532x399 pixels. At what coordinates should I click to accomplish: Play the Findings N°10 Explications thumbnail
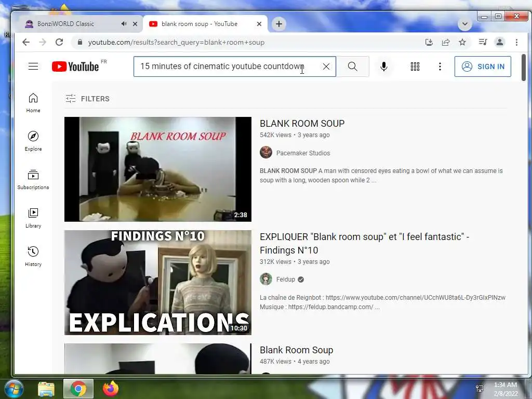pos(158,283)
